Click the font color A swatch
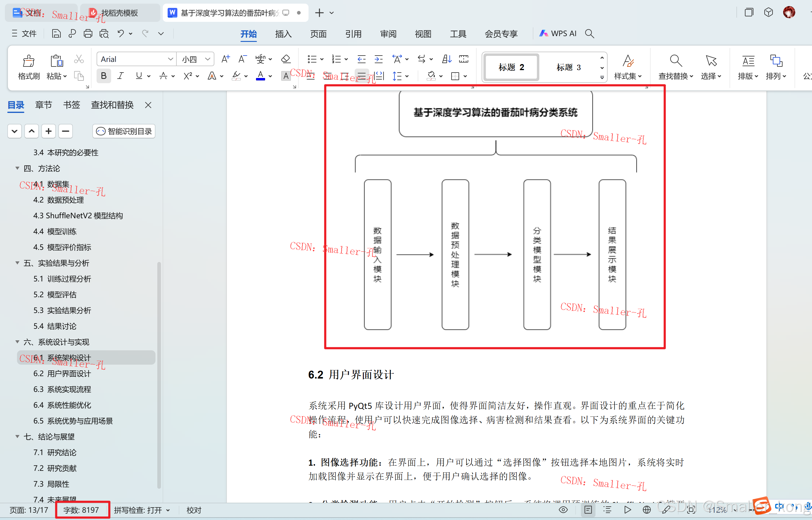Screen dimensions: 812x520 pos(261,76)
